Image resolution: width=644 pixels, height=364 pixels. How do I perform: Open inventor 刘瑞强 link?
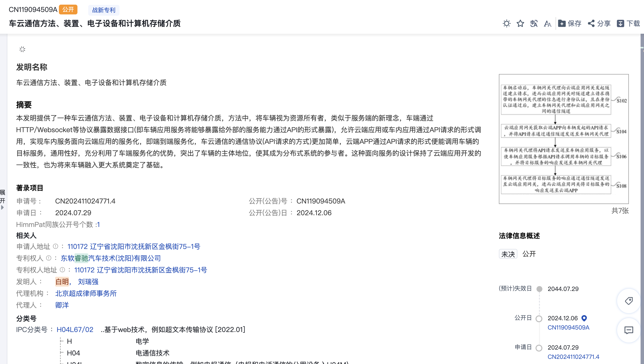pos(88,282)
